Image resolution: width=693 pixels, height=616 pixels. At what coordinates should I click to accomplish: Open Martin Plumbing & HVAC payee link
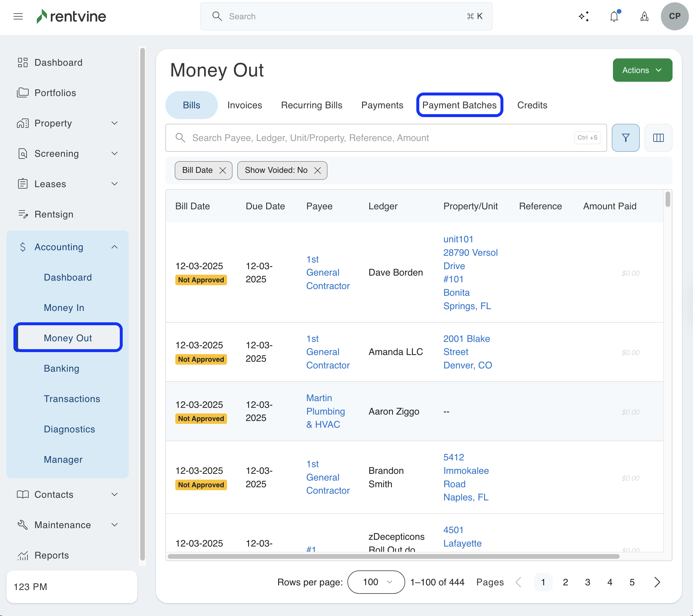(x=325, y=411)
